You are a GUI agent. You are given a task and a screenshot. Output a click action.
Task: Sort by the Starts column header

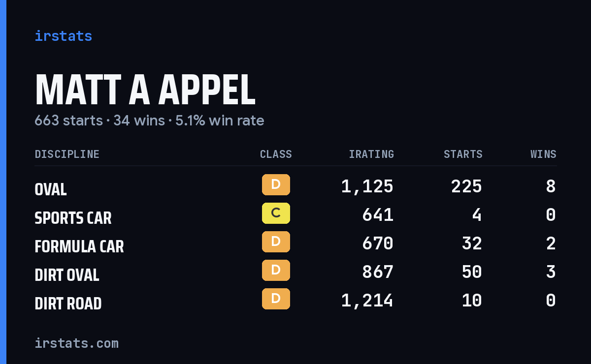coord(463,154)
